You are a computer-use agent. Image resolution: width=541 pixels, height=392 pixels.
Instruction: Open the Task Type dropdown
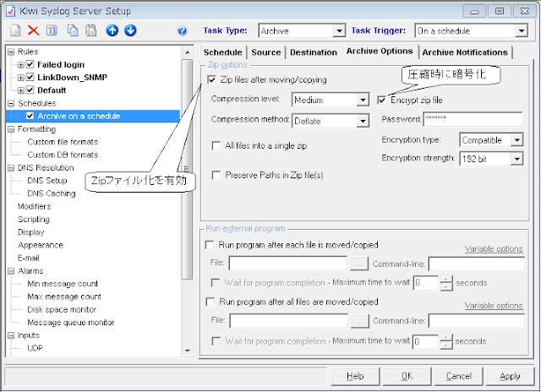339,31
